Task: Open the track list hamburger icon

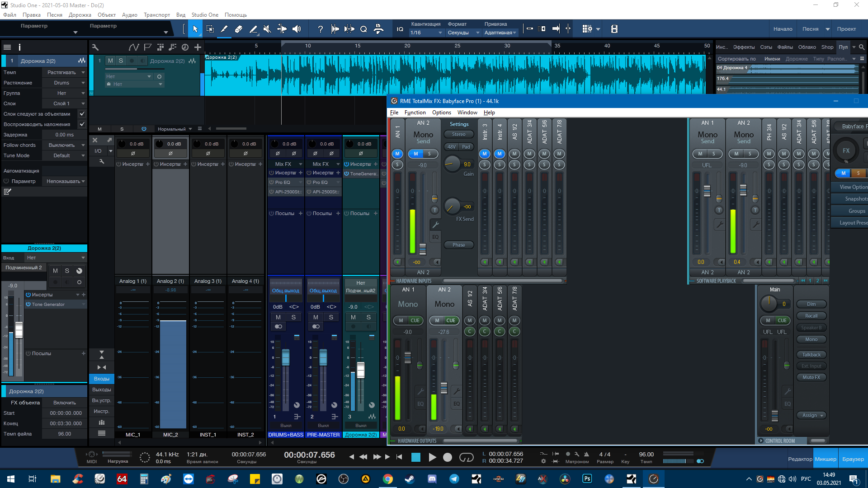Action: [x=7, y=47]
